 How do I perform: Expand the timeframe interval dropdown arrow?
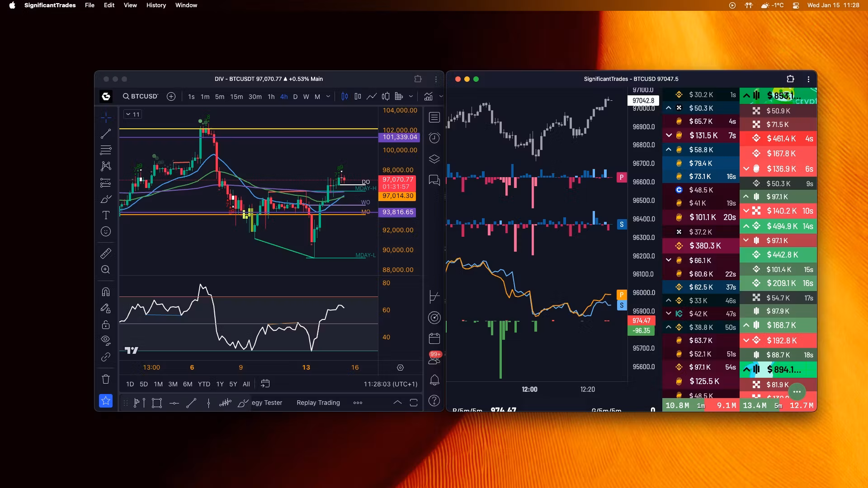(x=328, y=96)
